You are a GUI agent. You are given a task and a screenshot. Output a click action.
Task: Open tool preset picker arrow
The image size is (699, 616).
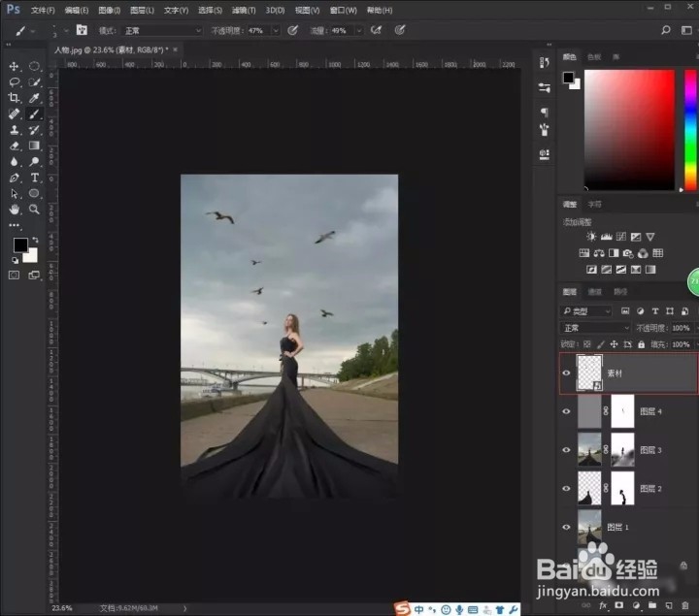[x=33, y=31]
